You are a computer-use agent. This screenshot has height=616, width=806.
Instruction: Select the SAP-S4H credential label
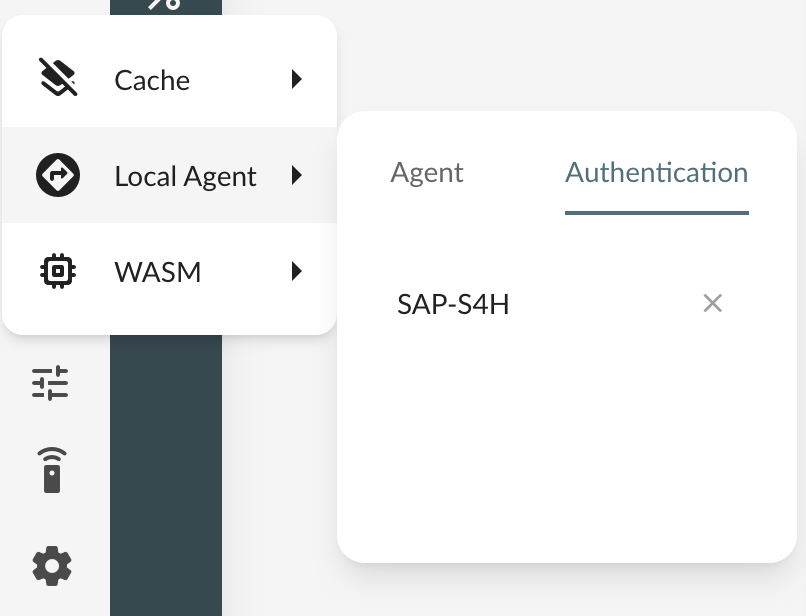(452, 303)
